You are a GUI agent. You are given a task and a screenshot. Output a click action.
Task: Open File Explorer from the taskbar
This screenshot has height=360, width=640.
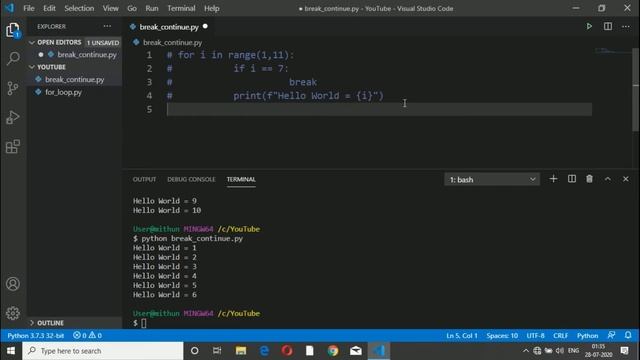[241, 351]
